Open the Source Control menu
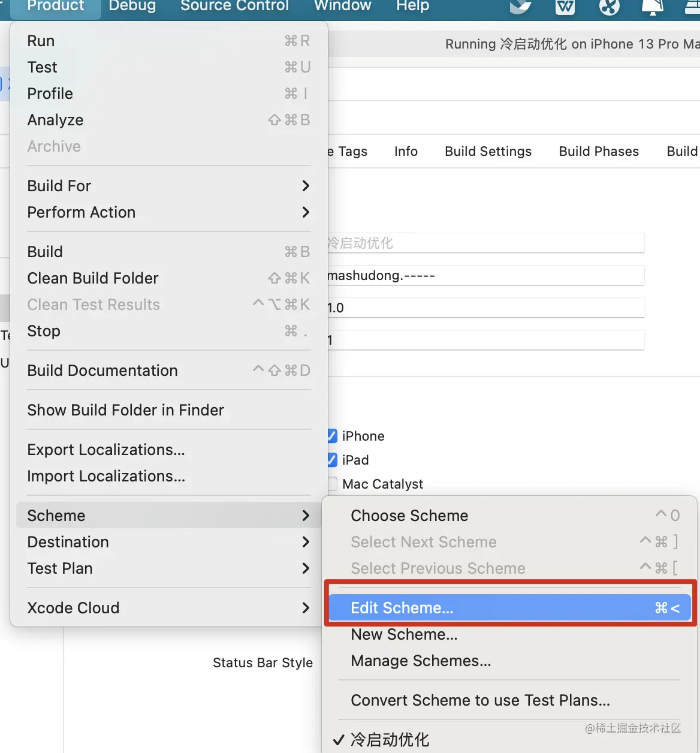 [x=234, y=7]
